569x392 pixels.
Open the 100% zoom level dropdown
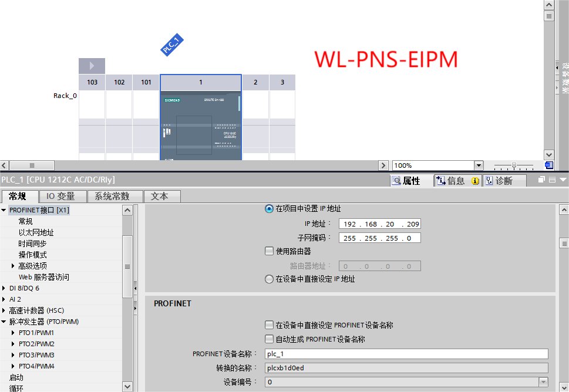(479, 165)
